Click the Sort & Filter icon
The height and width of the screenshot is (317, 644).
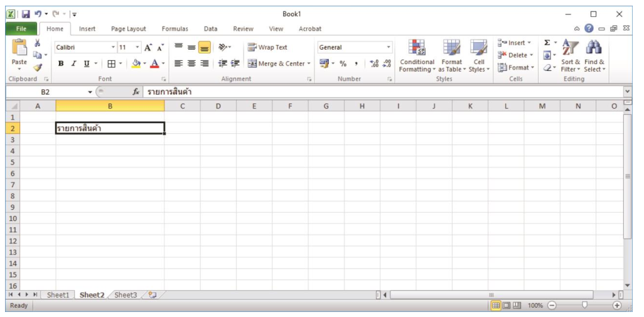570,48
